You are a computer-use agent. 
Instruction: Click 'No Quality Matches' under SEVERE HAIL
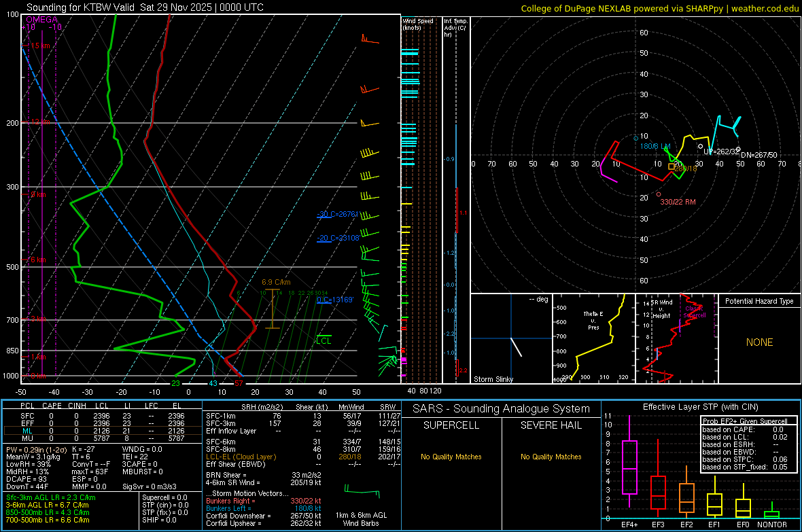[x=551, y=457]
